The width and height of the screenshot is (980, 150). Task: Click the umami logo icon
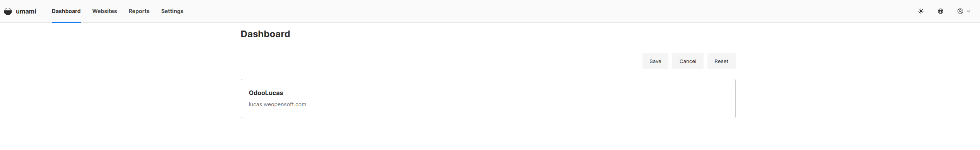tap(8, 11)
